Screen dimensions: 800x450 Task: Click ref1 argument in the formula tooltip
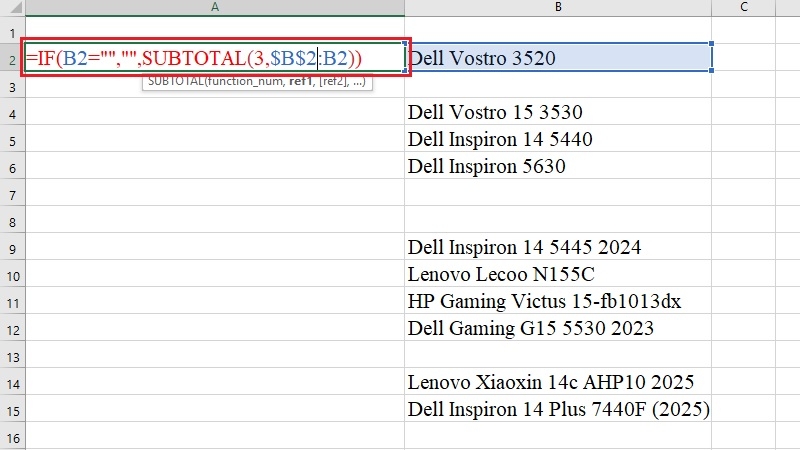tap(301, 82)
